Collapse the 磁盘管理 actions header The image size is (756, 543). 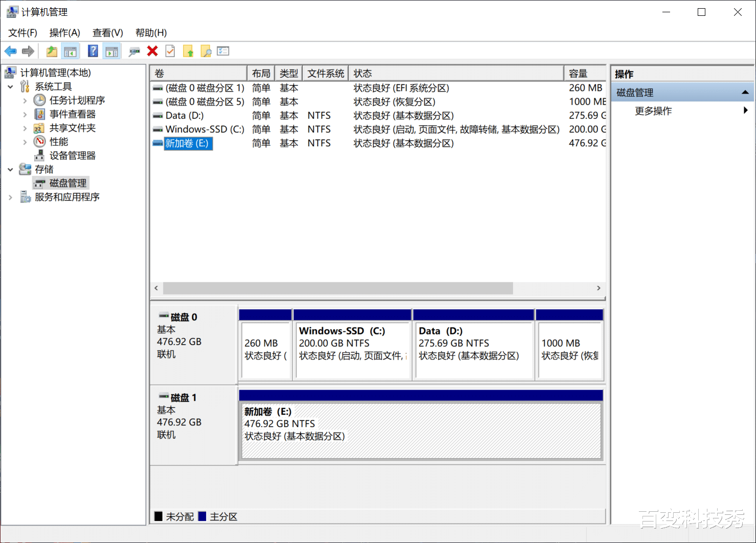tap(744, 92)
